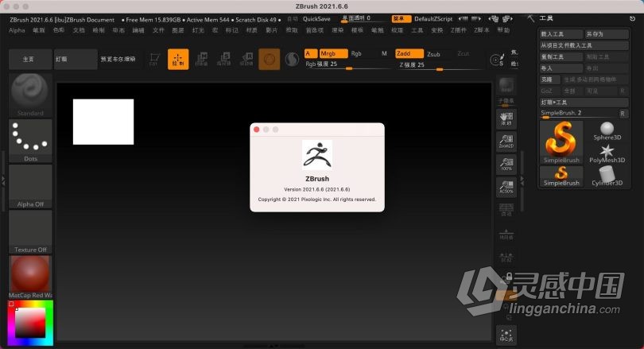Screen dimensions: 644x349
Task: Toggle the Rgb mode
Action: [x=356, y=53]
